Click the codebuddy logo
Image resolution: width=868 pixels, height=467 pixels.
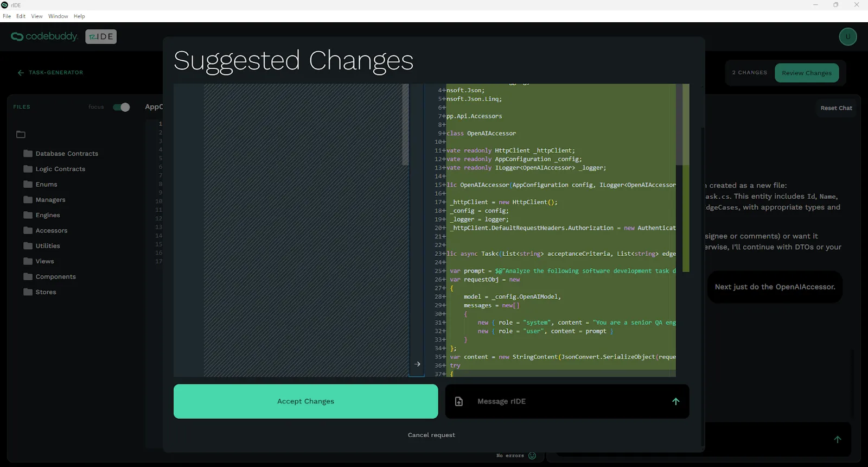point(44,36)
